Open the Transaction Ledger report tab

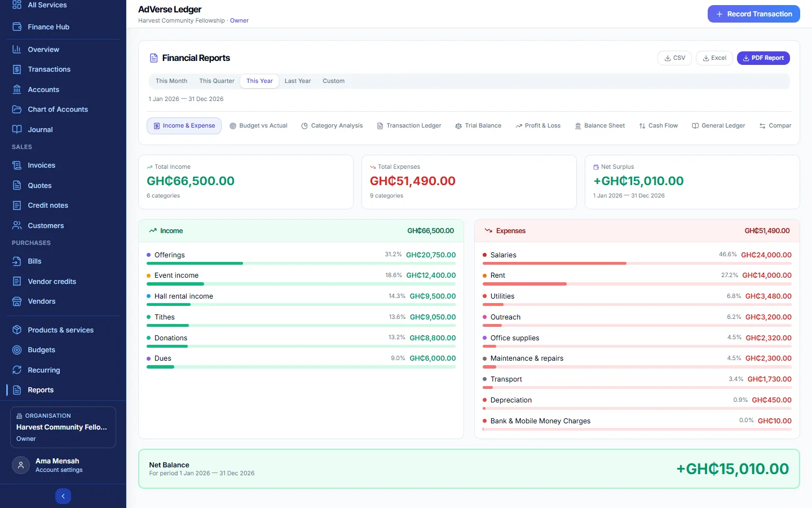pyautogui.click(x=409, y=126)
